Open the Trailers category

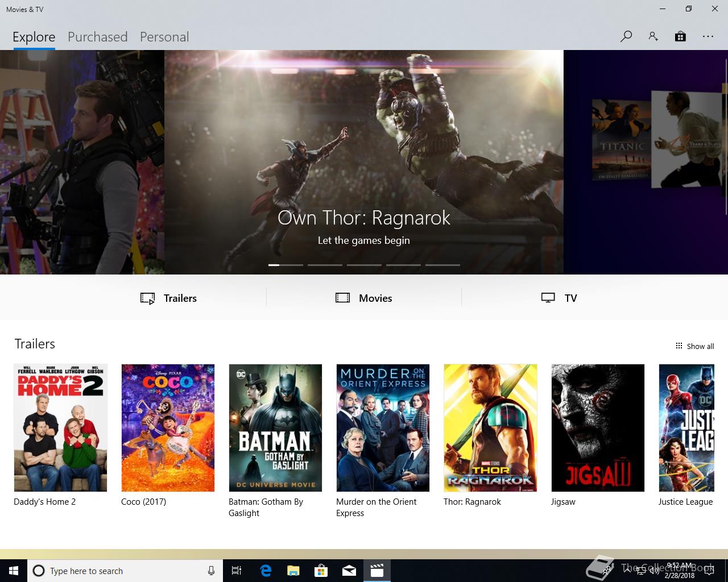(168, 298)
